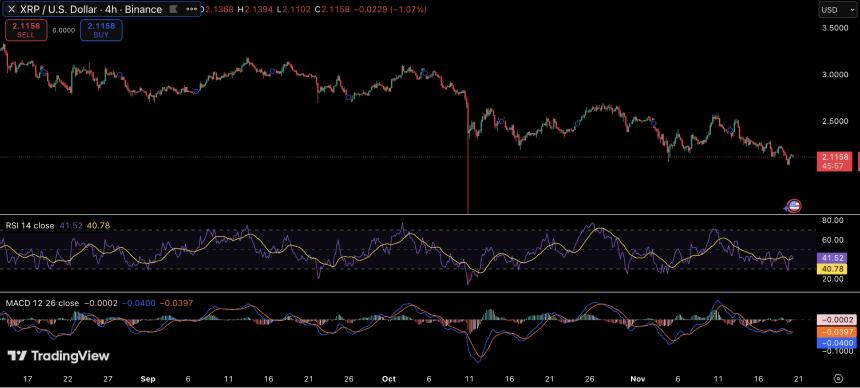This screenshot has height=388, width=860.
Task: Click MACD legend histogram value −0.0002
Action: [x=100, y=303]
